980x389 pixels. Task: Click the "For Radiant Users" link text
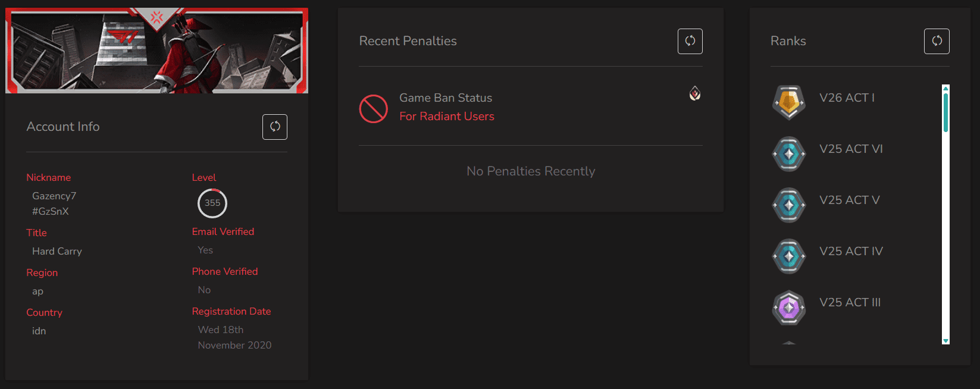(x=447, y=117)
